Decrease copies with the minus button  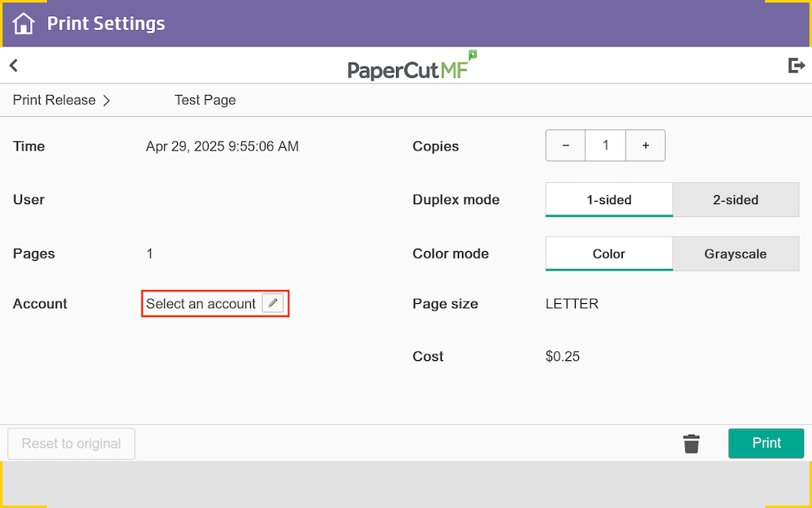pyautogui.click(x=565, y=145)
